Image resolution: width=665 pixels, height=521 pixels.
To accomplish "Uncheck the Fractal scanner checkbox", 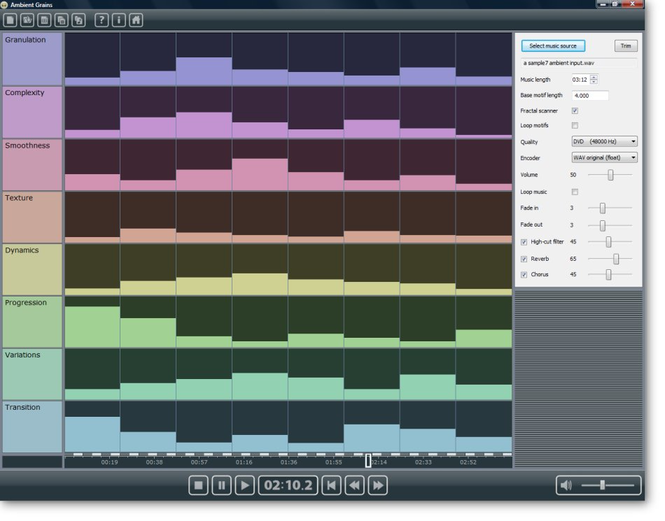I will pyautogui.click(x=575, y=111).
